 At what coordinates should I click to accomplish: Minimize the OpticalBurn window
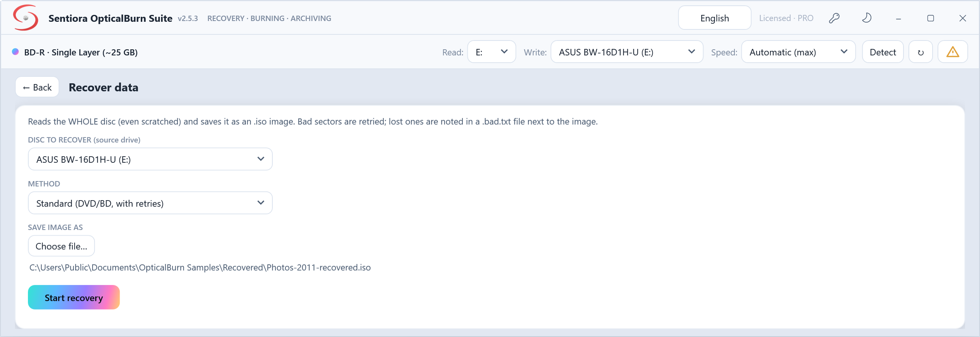tap(898, 18)
